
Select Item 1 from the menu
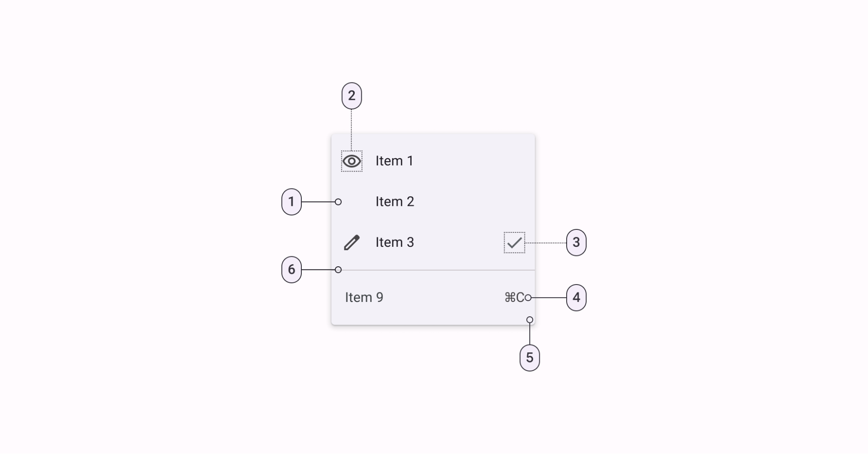[x=394, y=161]
